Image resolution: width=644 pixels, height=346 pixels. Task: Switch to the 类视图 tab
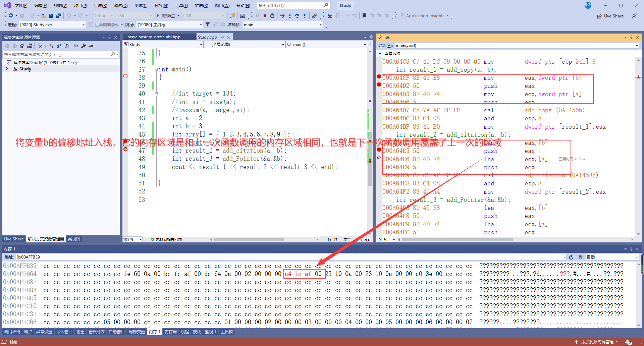click(x=74, y=239)
